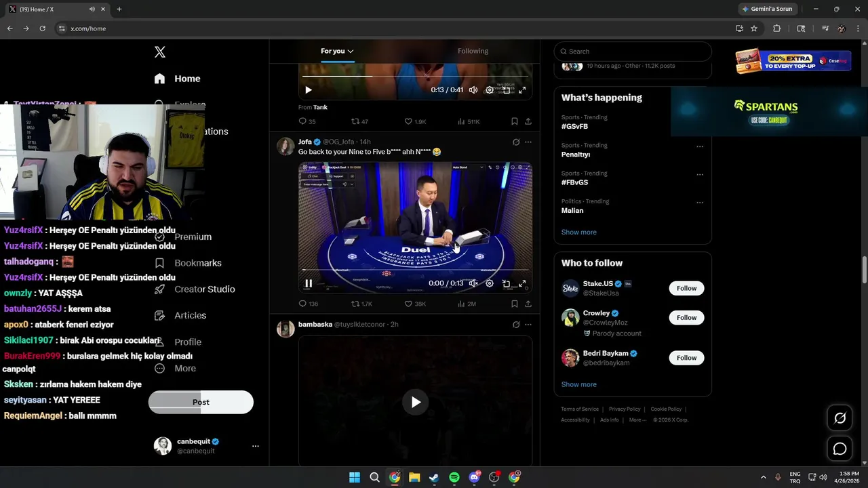Open Jofa's profile avatar
The height and width of the screenshot is (488, 868).
[x=285, y=146]
